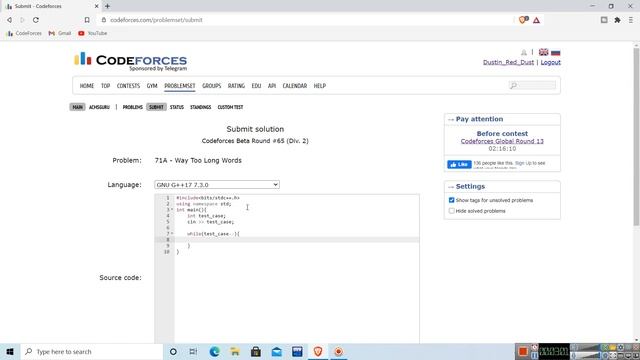Viewport: 640px width, 360px height.
Task: Stop recording with the red square button
Action: click(x=523, y=351)
